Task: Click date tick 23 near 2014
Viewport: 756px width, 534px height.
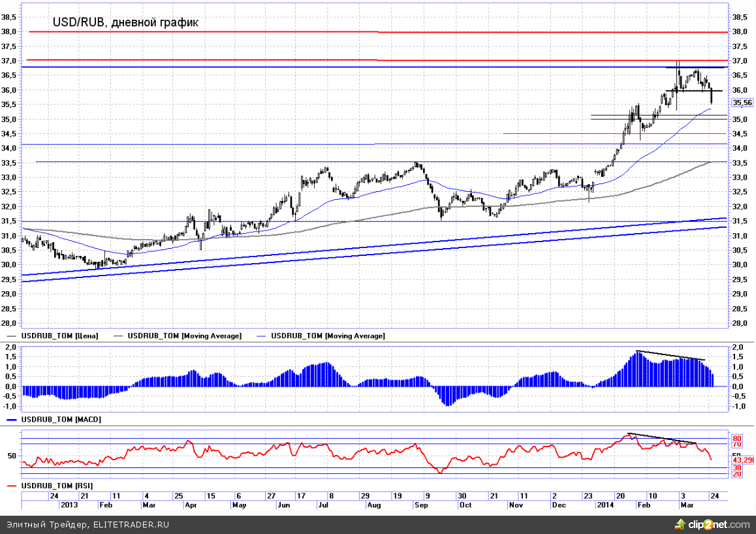Action: (588, 495)
